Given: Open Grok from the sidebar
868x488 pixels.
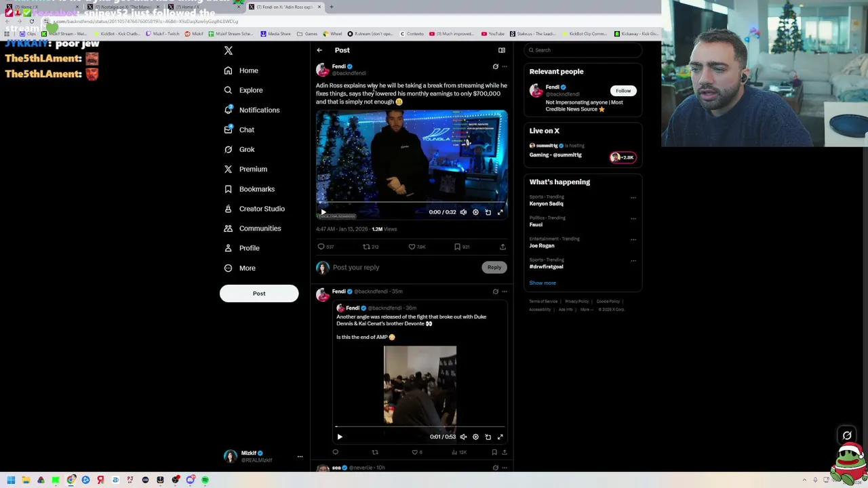Looking at the screenshot, I should [x=239, y=149].
